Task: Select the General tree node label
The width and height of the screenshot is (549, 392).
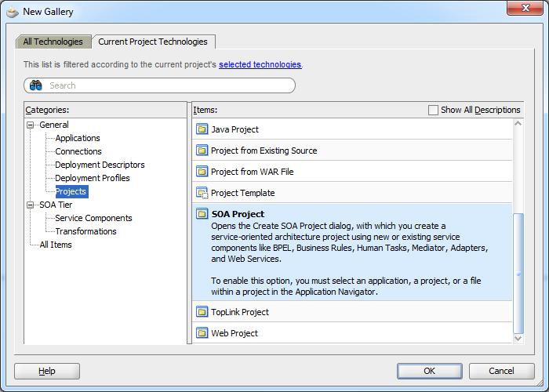Action: tap(54, 125)
